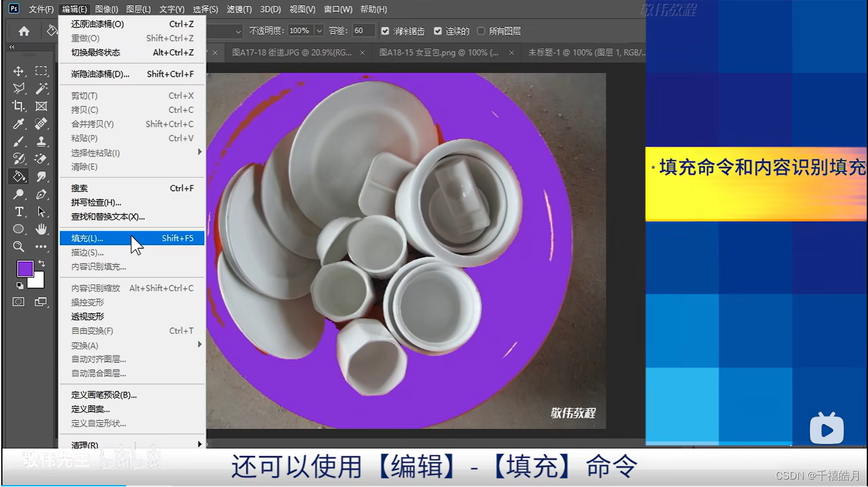Click the Photoshop Ps logo icon
Viewport: 868px width, 487px height.
pyautogui.click(x=14, y=9)
